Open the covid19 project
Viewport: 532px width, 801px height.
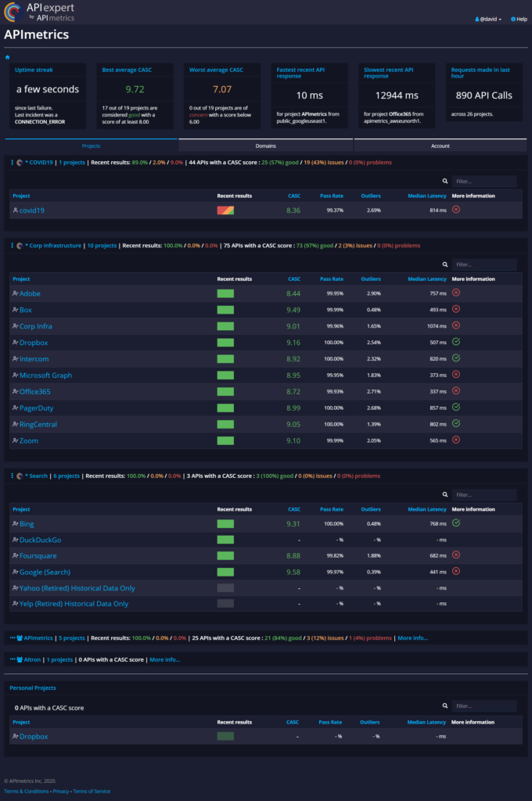[x=31, y=210]
